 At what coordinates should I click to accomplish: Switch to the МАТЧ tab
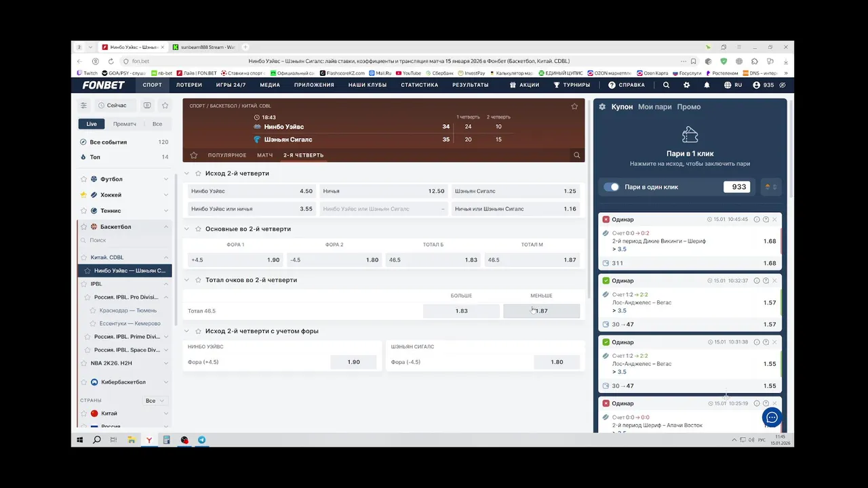coord(265,155)
